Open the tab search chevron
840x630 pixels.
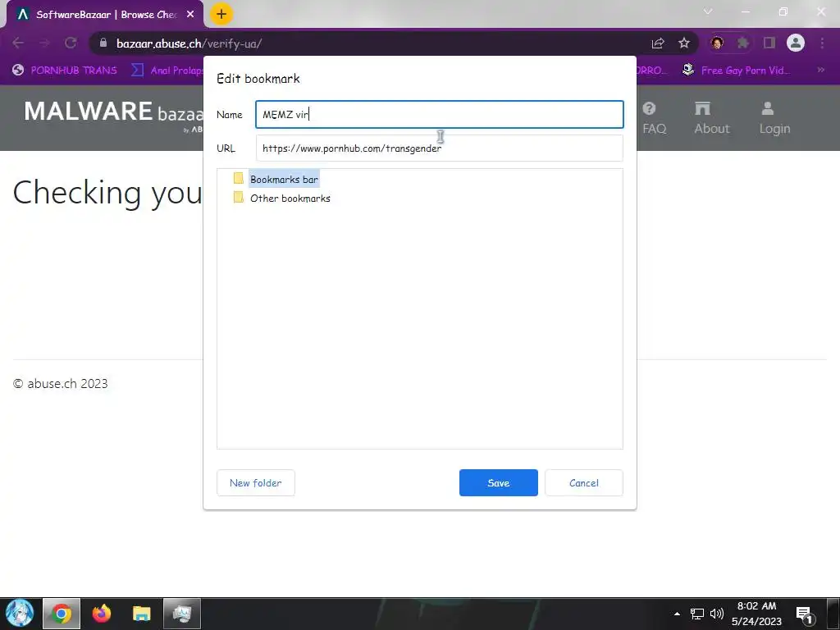708,11
